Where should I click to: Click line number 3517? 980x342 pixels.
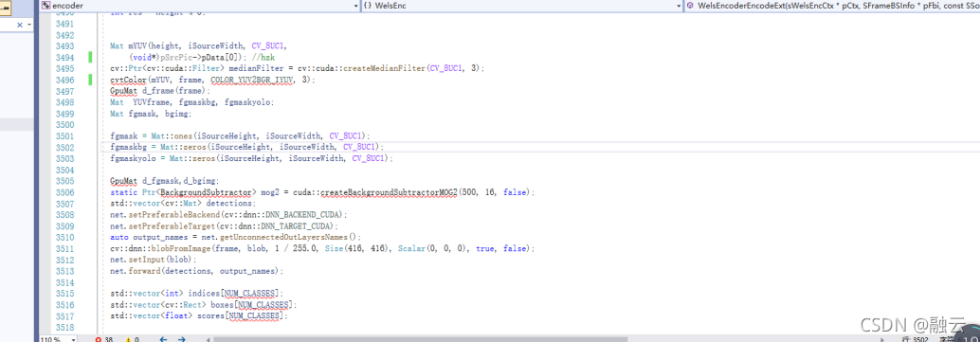point(65,316)
